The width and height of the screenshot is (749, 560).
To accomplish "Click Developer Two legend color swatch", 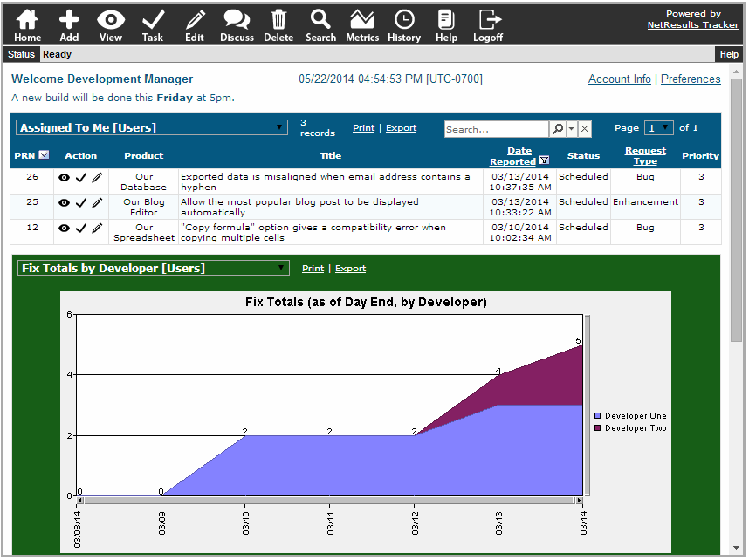I will [x=598, y=427].
